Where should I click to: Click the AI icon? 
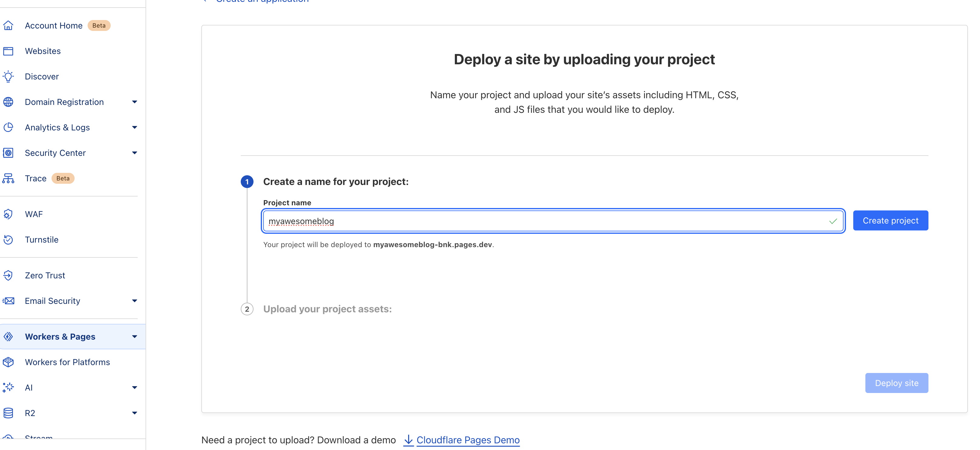(9, 387)
